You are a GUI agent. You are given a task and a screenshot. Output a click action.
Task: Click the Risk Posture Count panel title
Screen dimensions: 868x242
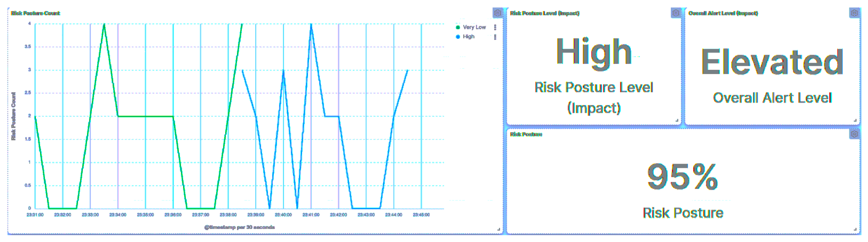click(36, 13)
